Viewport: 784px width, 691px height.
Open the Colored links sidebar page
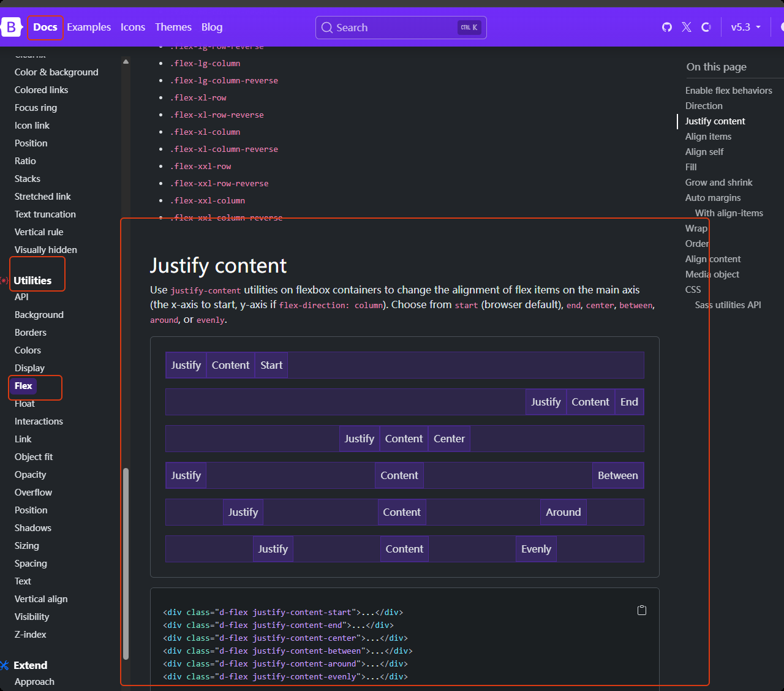(42, 90)
